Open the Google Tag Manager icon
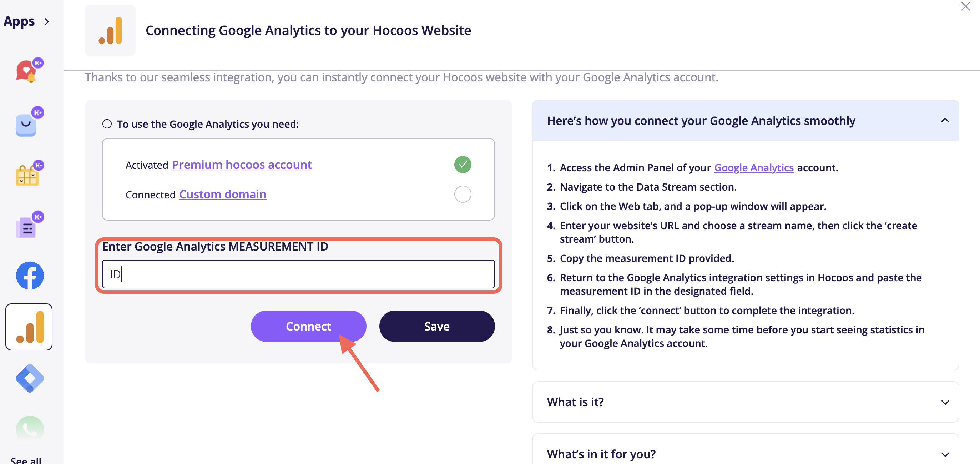The height and width of the screenshot is (464, 980). tap(30, 378)
